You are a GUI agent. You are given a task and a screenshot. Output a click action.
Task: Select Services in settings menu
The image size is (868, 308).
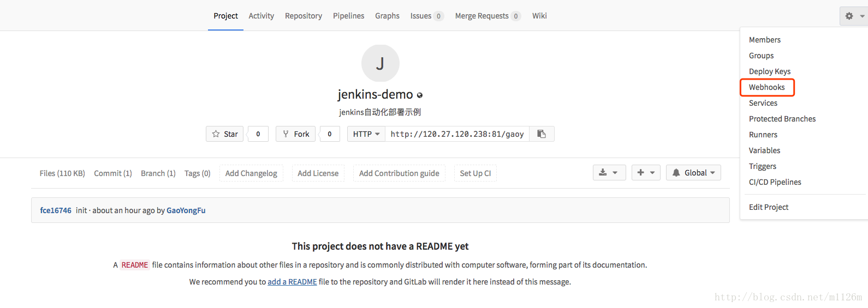(763, 103)
